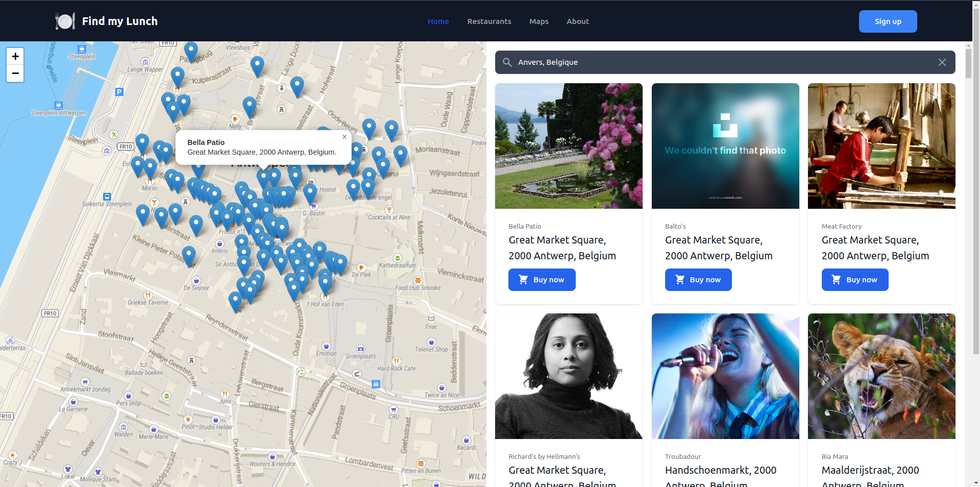Viewport: 980px width, 487px height.
Task: Click the Sign up button
Action: coord(888,21)
